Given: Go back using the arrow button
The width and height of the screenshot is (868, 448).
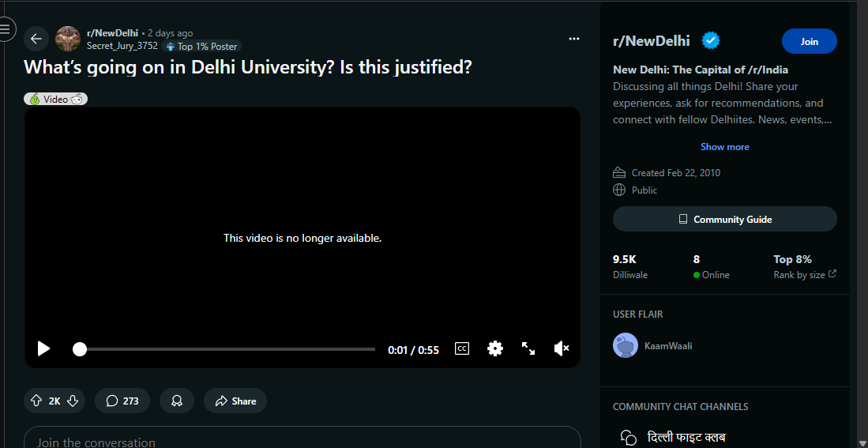Looking at the screenshot, I should [x=36, y=38].
